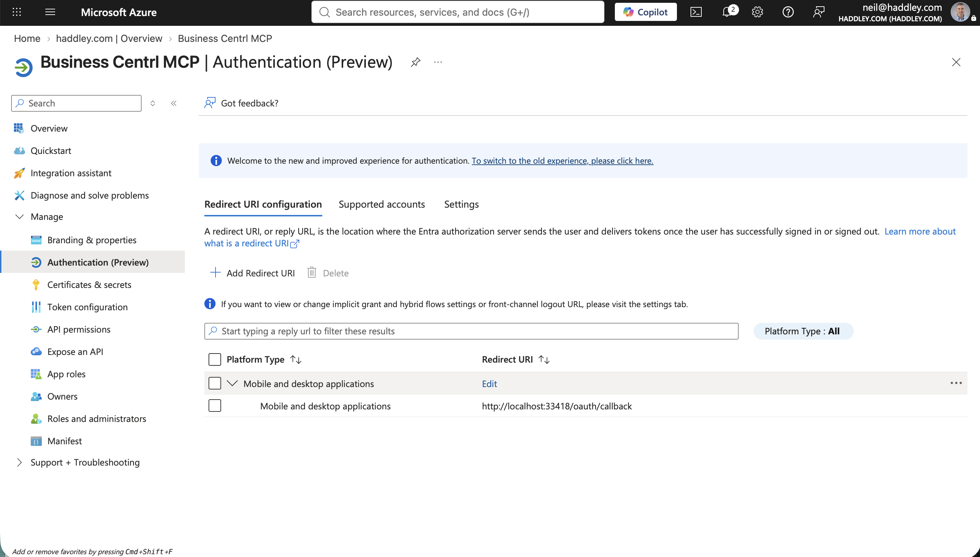
Task: Check the Mobile and desktop applications group checkbox
Action: (215, 383)
